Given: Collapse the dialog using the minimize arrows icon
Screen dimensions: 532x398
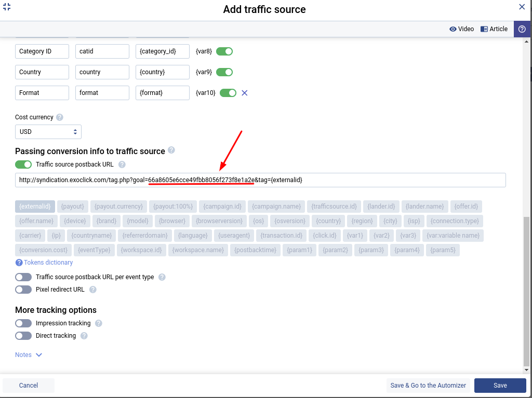Looking at the screenshot, I should pyautogui.click(x=7, y=7).
